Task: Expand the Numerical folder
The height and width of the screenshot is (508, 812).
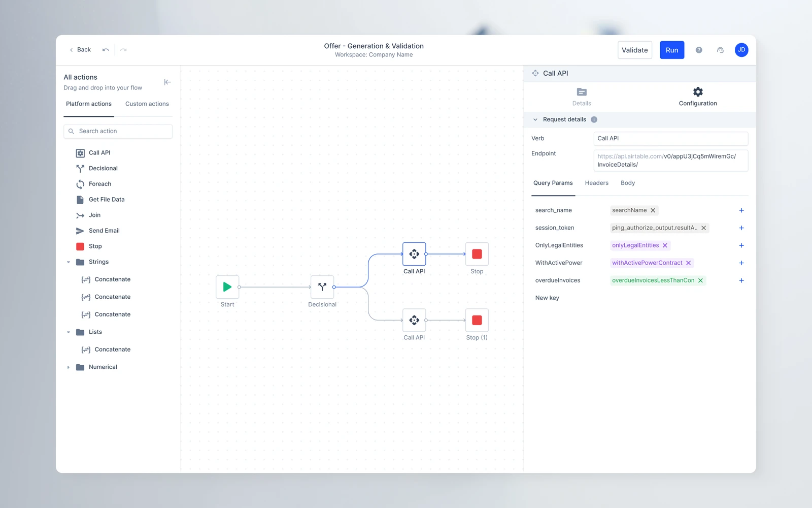Action: click(69, 367)
